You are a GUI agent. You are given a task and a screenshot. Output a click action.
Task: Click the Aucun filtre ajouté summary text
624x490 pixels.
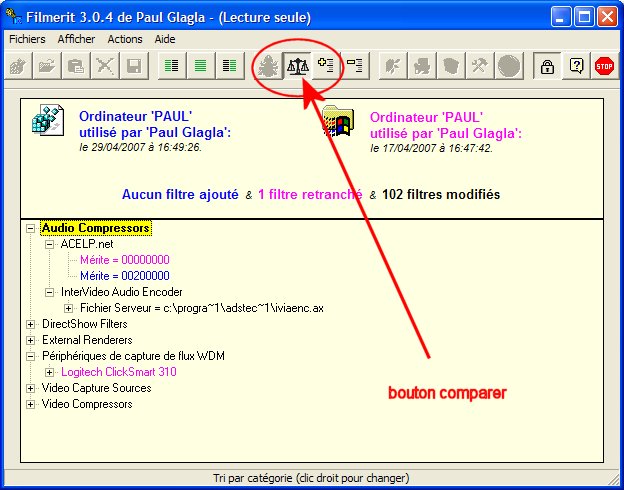(x=180, y=195)
